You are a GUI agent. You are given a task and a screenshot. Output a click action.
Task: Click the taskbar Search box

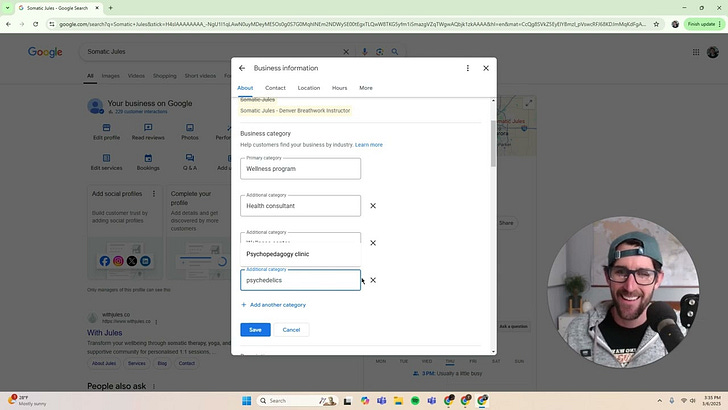[297, 401]
